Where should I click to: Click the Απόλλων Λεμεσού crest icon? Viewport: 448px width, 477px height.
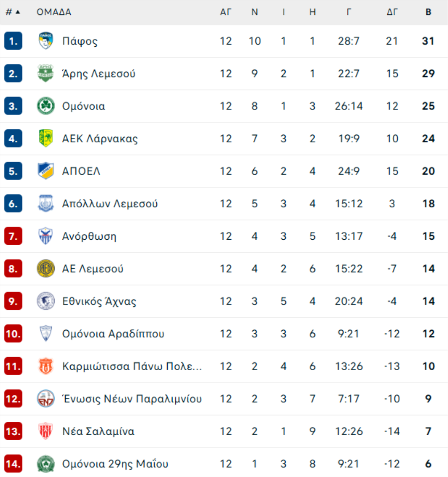tap(46, 203)
